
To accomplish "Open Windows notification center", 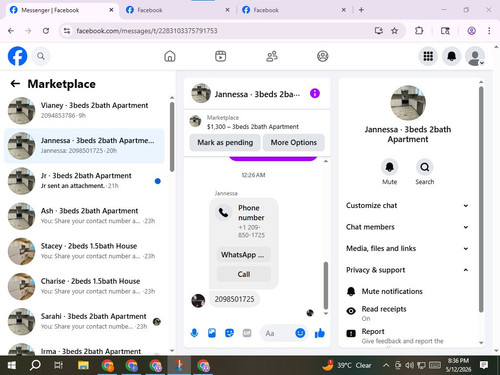I will (484, 365).
